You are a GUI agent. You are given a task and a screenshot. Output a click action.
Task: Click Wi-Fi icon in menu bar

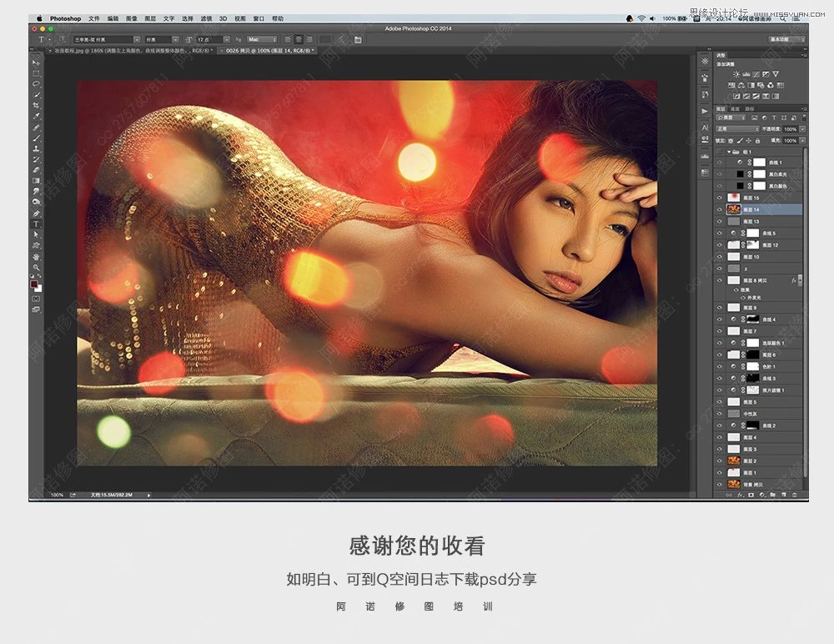(641, 18)
